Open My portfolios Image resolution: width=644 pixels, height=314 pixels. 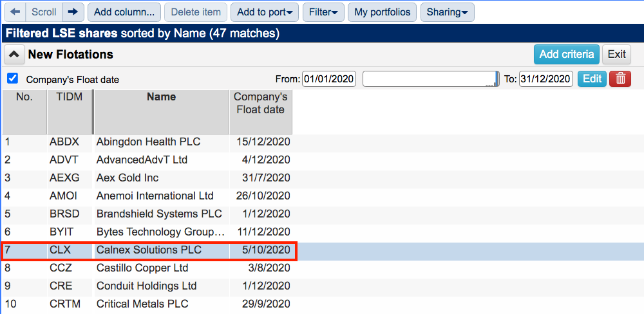(x=382, y=12)
